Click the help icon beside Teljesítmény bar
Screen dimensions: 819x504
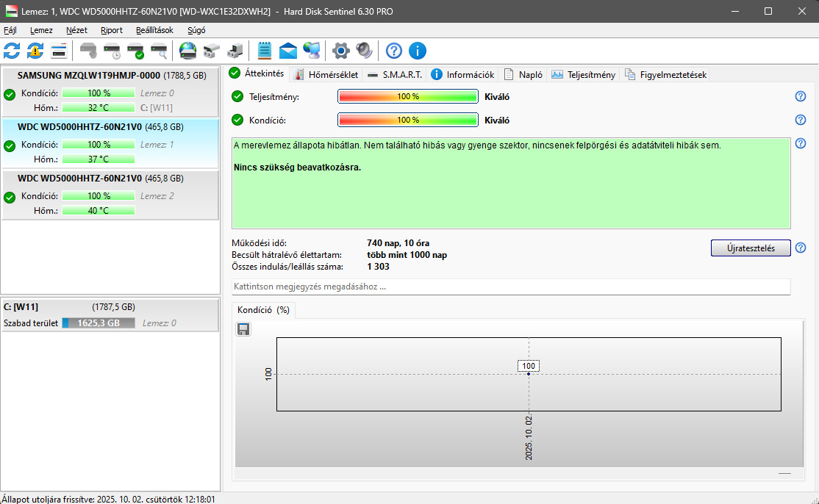(x=800, y=96)
